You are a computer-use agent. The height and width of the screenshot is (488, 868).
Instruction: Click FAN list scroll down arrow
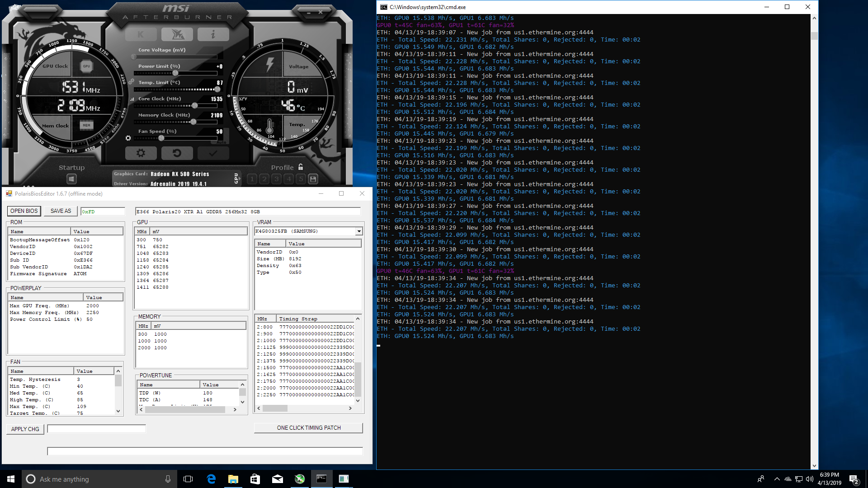(x=118, y=411)
